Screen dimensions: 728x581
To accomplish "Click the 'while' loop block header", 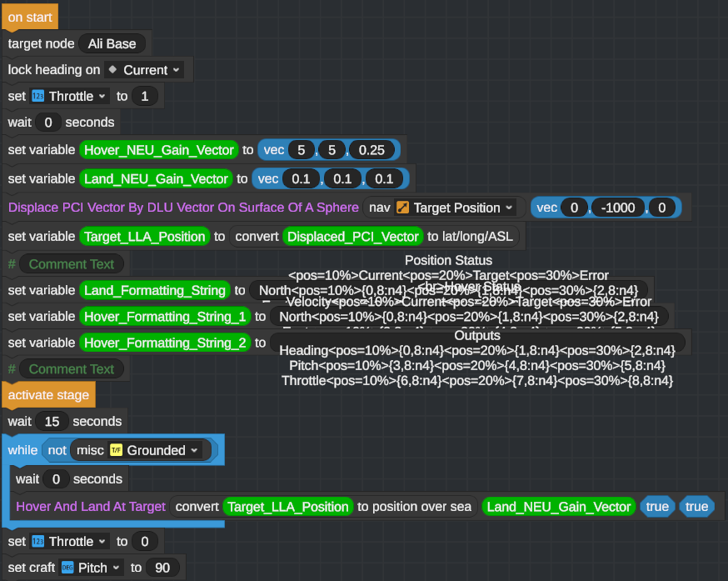I will pyautogui.click(x=22, y=450).
